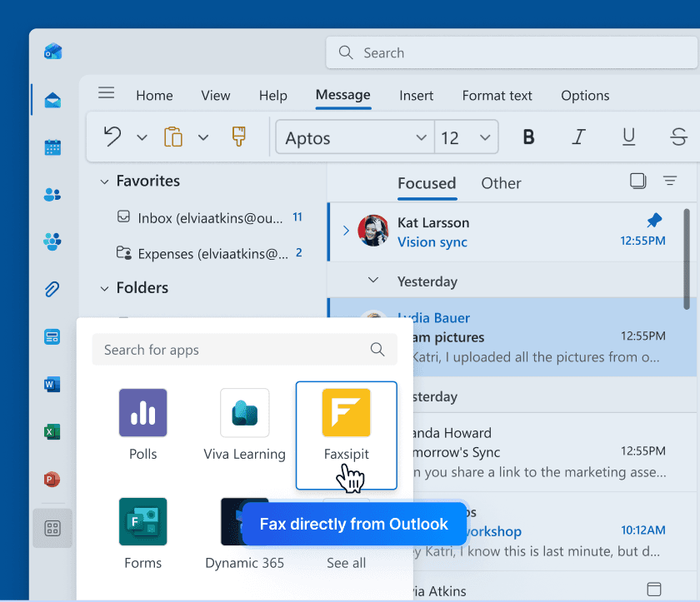Image resolution: width=700 pixels, height=602 pixels.
Task: Open the View ribbon tab
Action: coord(216,96)
